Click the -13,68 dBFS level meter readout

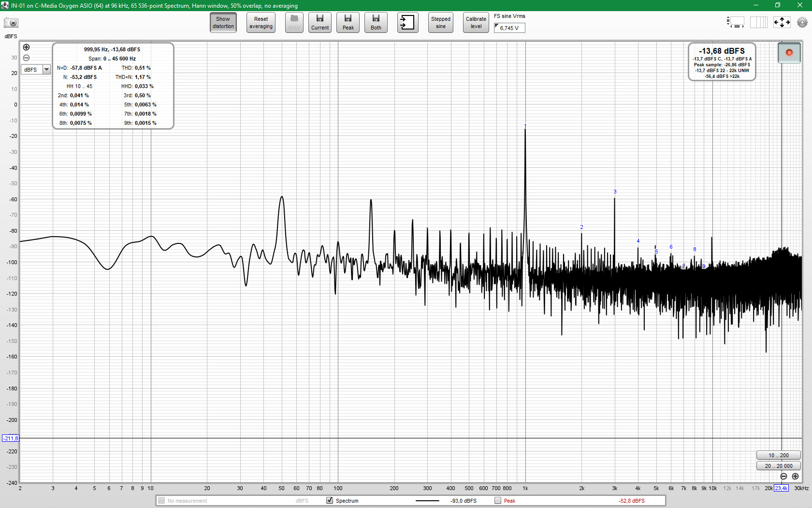pyautogui.click(x=722, y=51)
